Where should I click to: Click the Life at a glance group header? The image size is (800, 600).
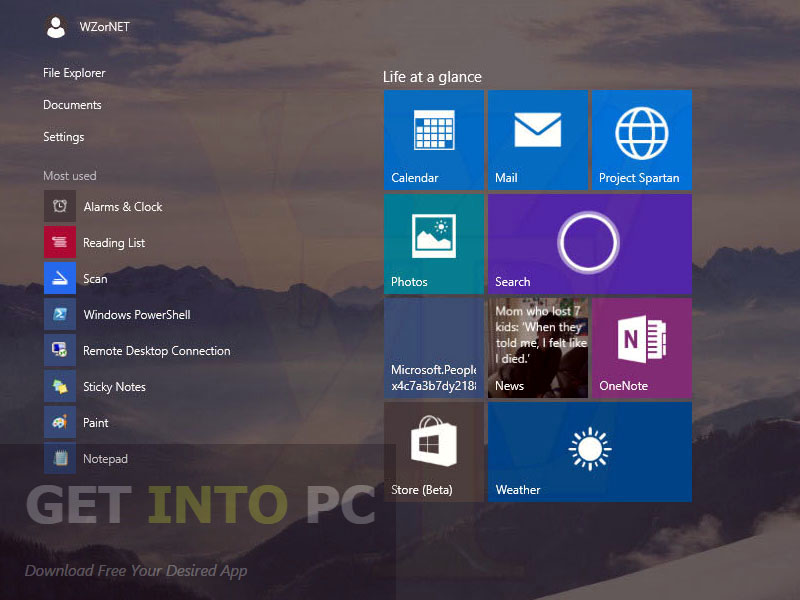[432, 77]
